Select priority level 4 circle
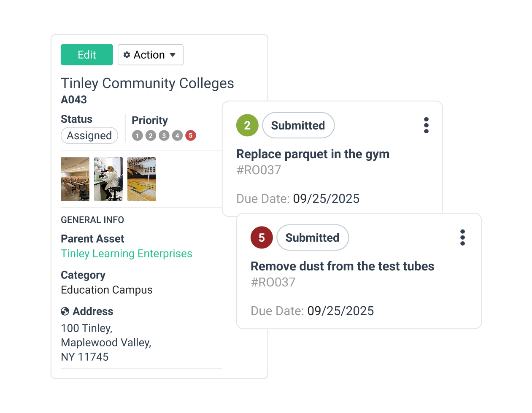The image size is (532, 413). tap(177, 135)
